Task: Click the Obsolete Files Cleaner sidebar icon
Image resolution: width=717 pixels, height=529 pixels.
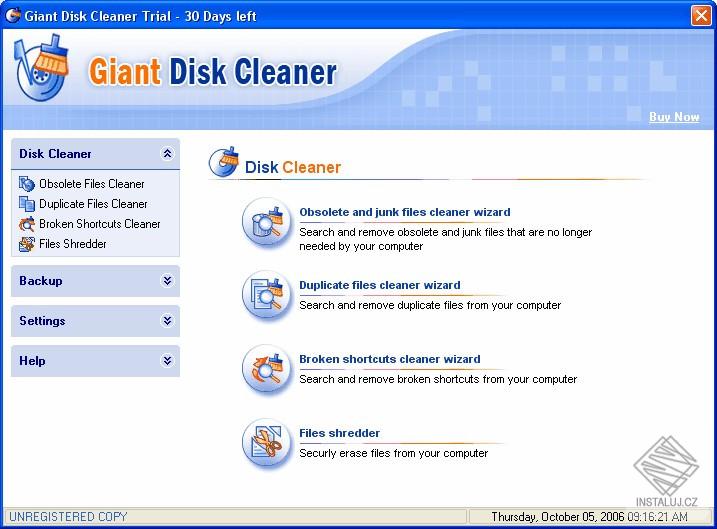Action: [27, 184]
